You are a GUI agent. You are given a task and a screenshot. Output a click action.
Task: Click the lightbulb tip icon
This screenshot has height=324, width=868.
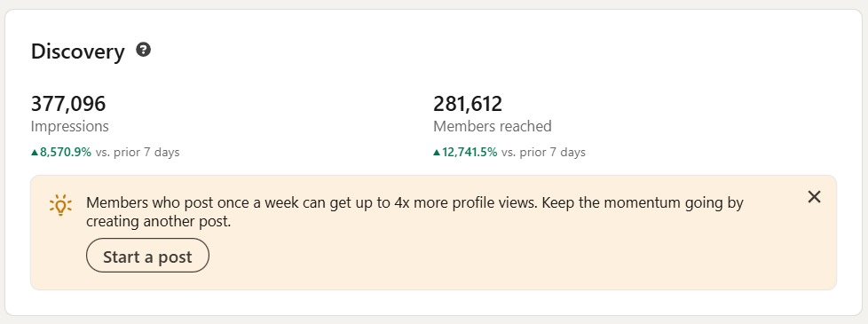(60, 205)
